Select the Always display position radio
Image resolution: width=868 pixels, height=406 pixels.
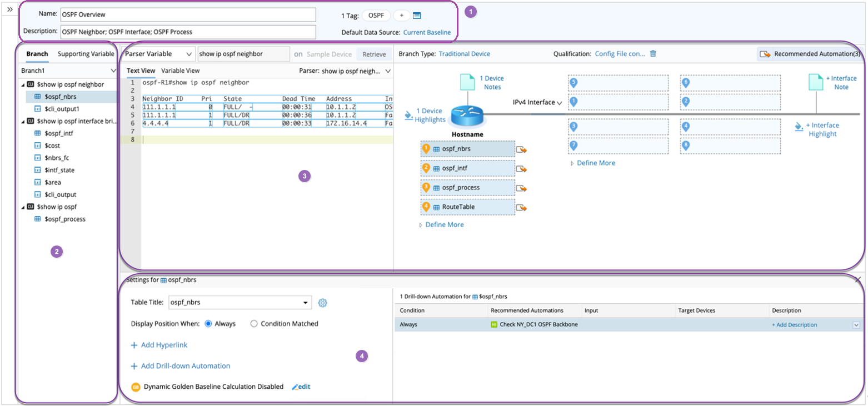point(209,324)
